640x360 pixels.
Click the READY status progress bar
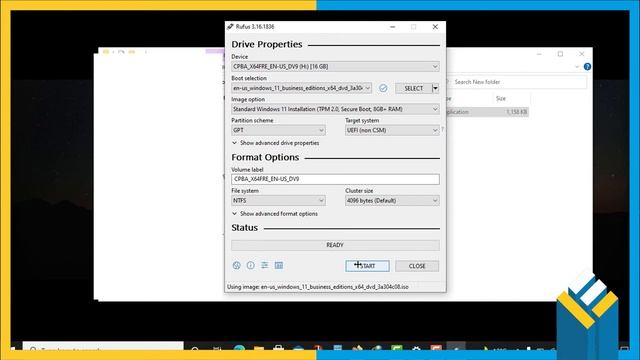click(336, 245)
